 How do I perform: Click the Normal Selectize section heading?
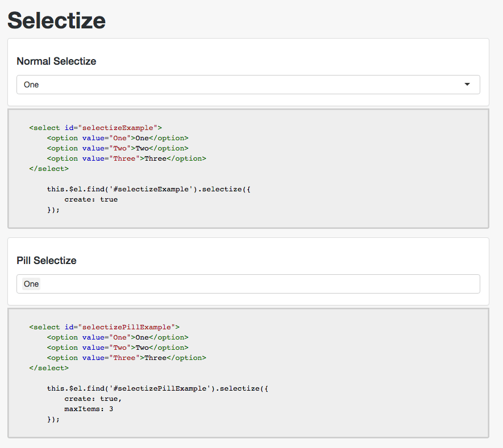56,61
